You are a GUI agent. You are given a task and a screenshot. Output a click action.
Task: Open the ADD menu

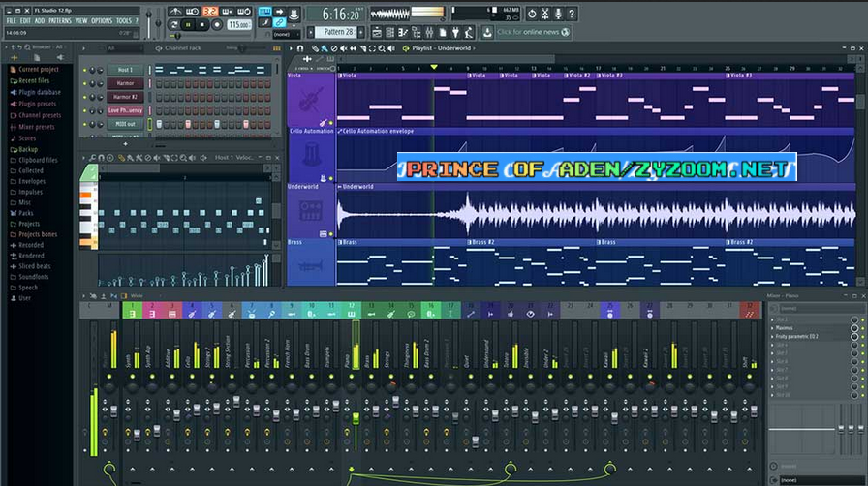click(x=40, y=21)
